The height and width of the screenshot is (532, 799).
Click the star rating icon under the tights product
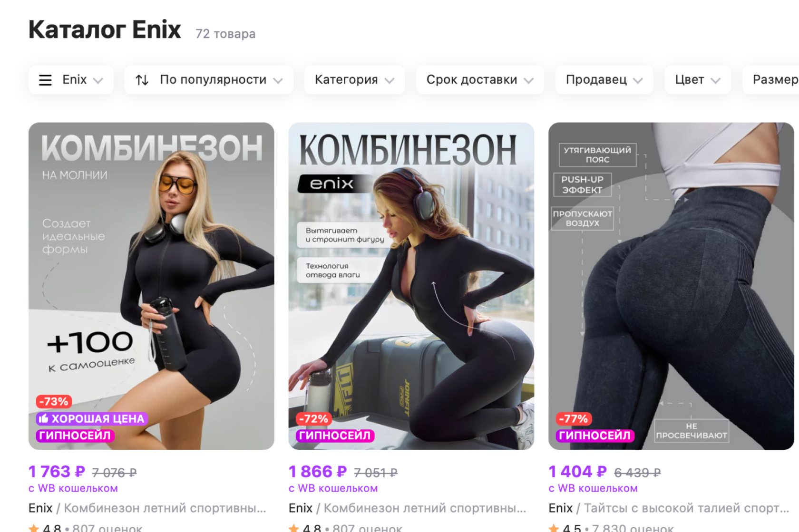pyautogui.click(x=554, y=528)
